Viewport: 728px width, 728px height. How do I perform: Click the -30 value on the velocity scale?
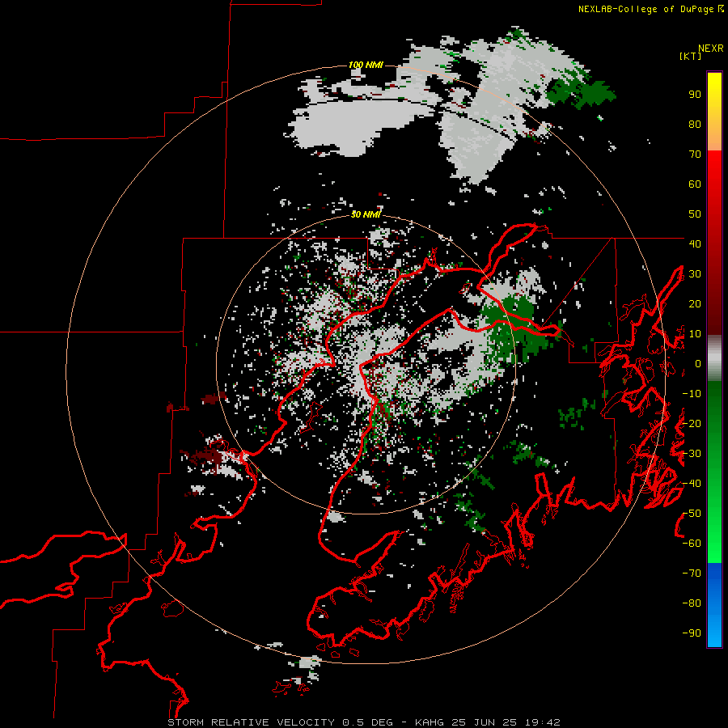coord(692,454)
